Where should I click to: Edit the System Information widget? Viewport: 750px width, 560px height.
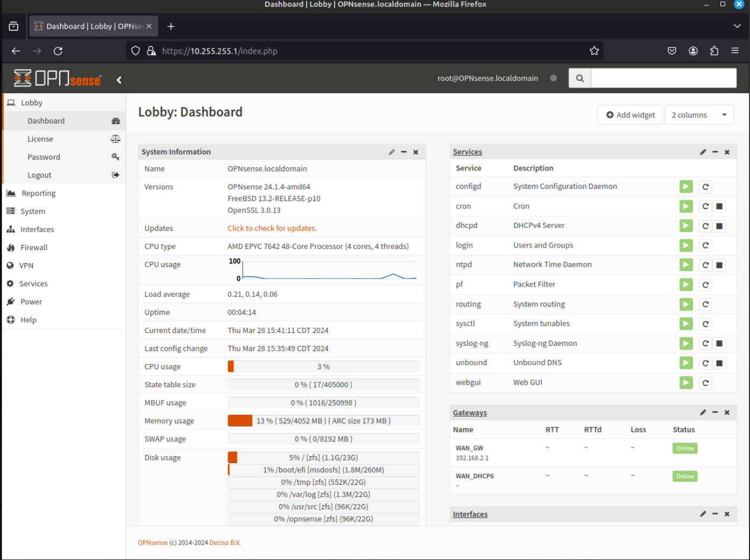point(392,152)
